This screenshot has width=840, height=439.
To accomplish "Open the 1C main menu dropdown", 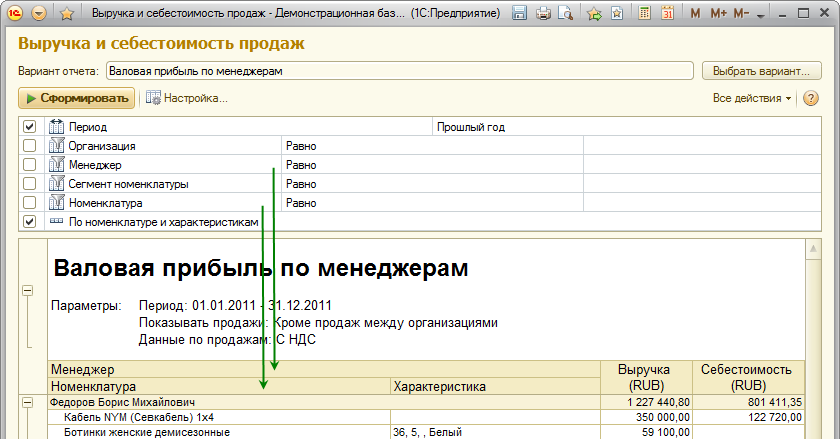I will [39, 14].
